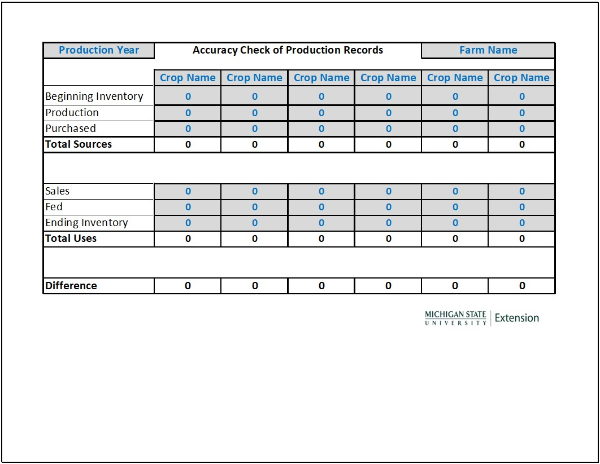The image size is (600, 464).
Task: Click Fed value in fifth crop column
Action: (455, 207)
